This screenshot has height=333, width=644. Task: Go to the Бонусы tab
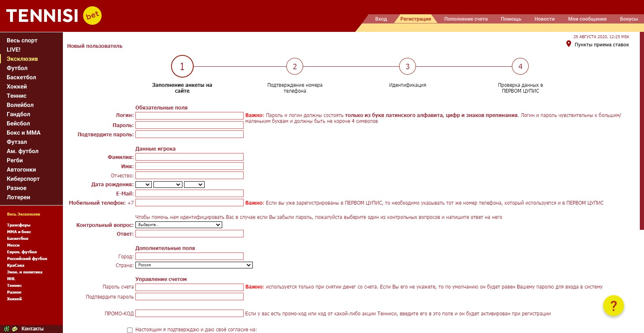pyautogui.click(x=629, y=19)
